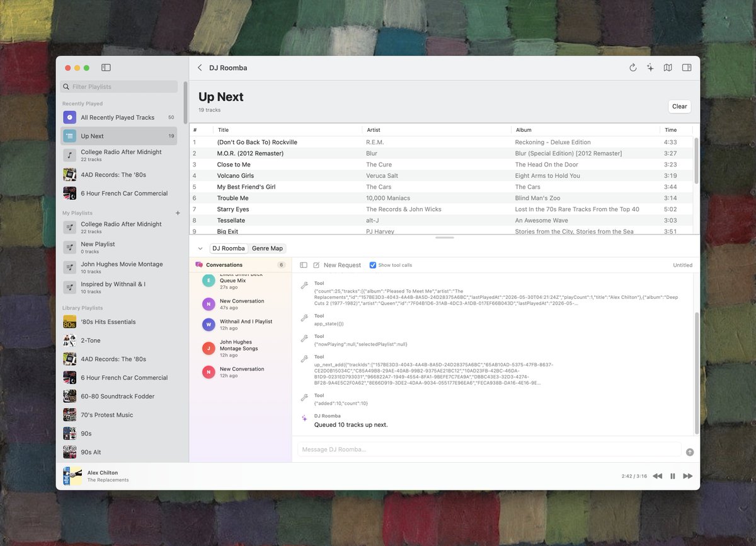Select the track Starry Eyes
Screen dimensions: 756x546
[441, 209]
